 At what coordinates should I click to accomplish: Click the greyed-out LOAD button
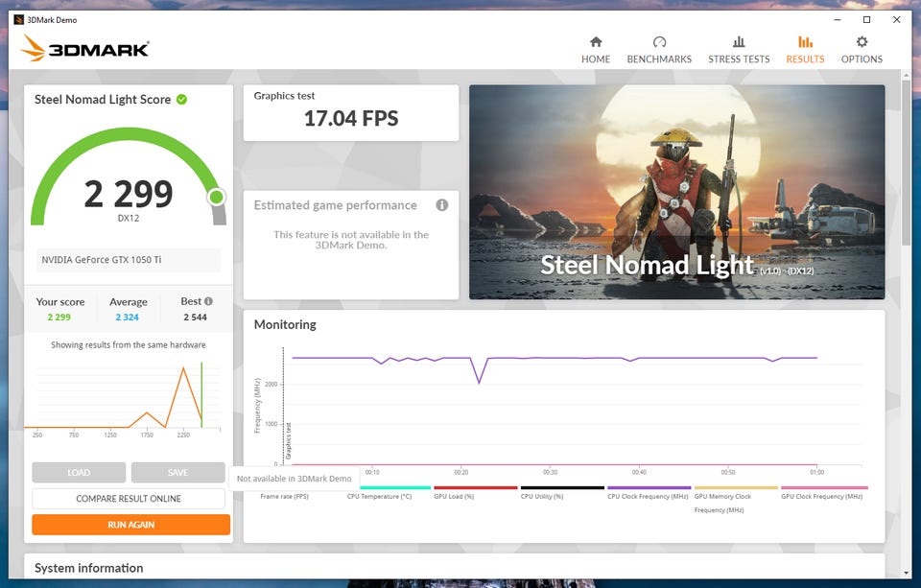(x=79, y=472)
